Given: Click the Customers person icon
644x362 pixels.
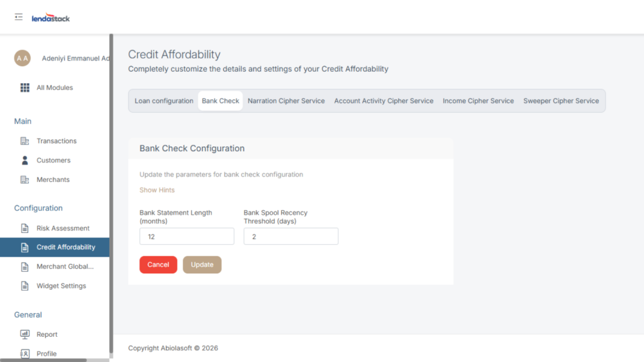Looking at the screenshot, I should (25, 161).
